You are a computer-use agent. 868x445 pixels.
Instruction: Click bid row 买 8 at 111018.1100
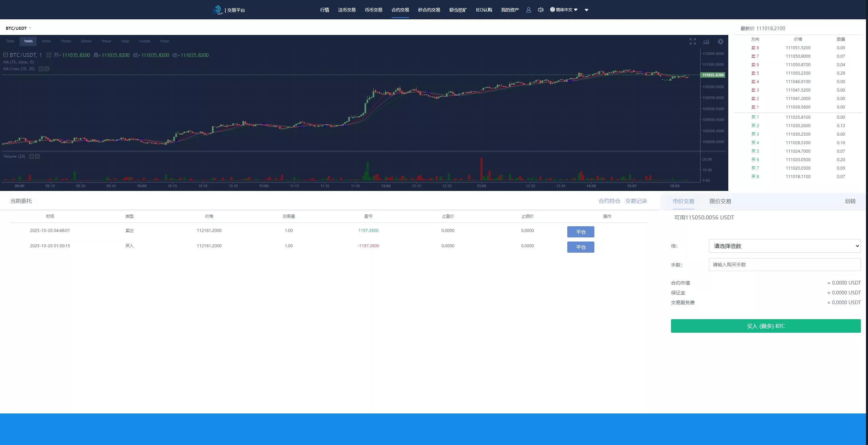coord(798,177)
